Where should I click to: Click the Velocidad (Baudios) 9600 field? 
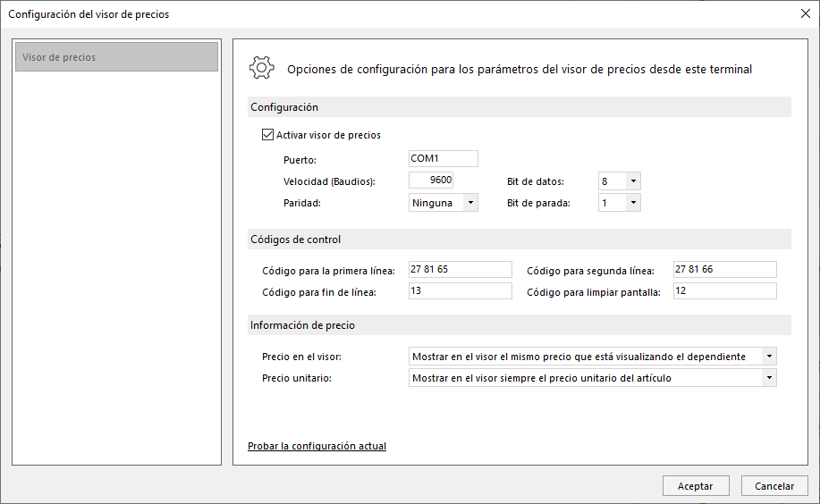431,181
